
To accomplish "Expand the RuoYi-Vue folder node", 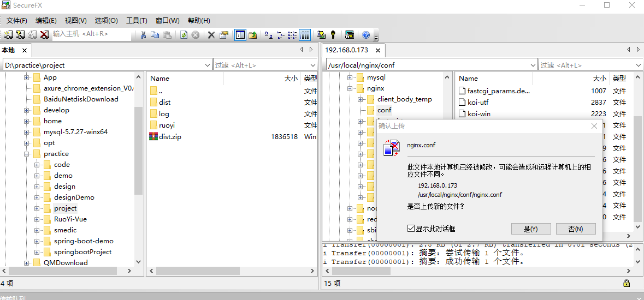I will click(37, 219).
